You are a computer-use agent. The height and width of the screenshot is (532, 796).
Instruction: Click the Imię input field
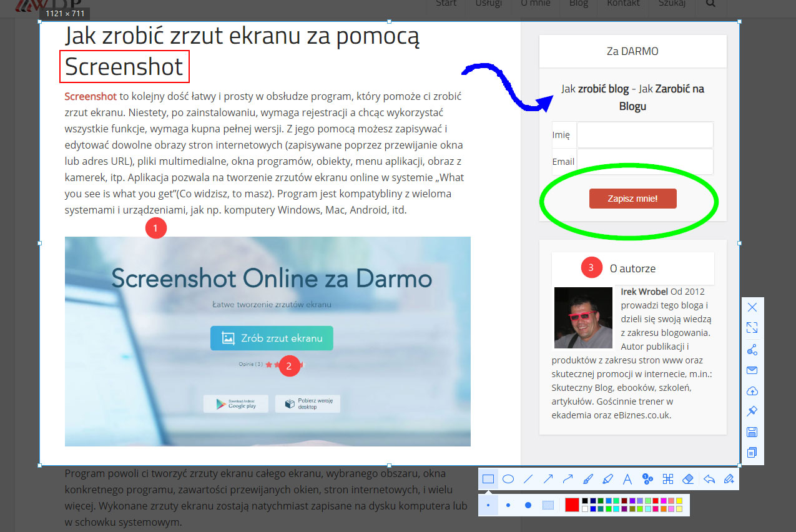(x=645, y=135)
